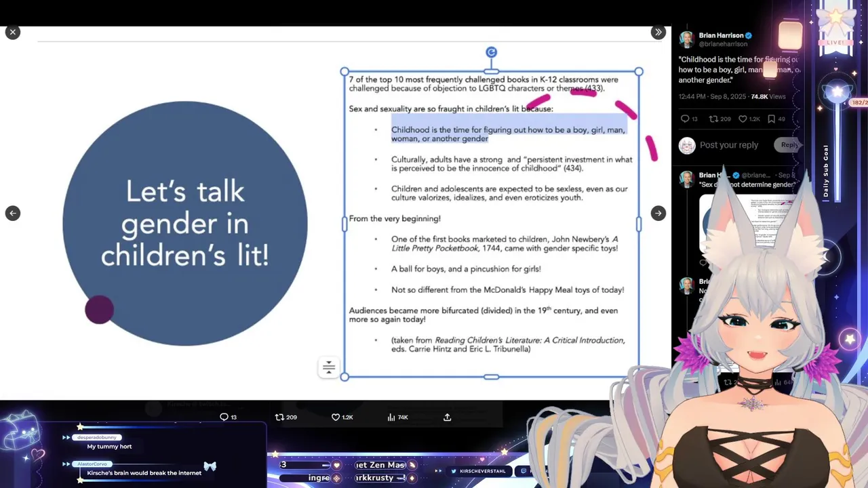Bookmark the post via the icon showing 49
Screen dimensions: 868x488
point(771,119)
